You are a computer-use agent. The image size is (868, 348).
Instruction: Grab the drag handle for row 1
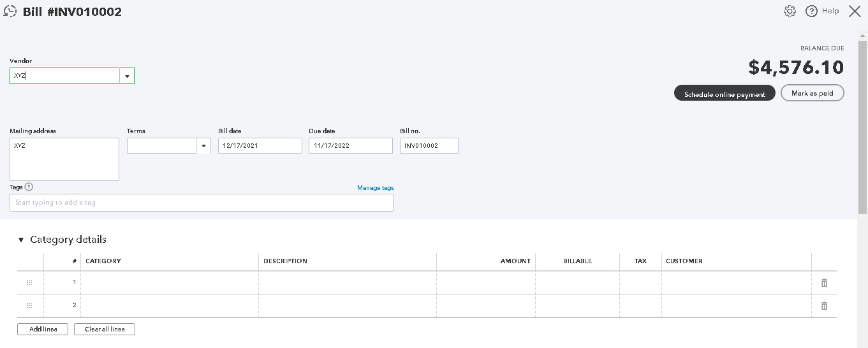coord(29,283)
